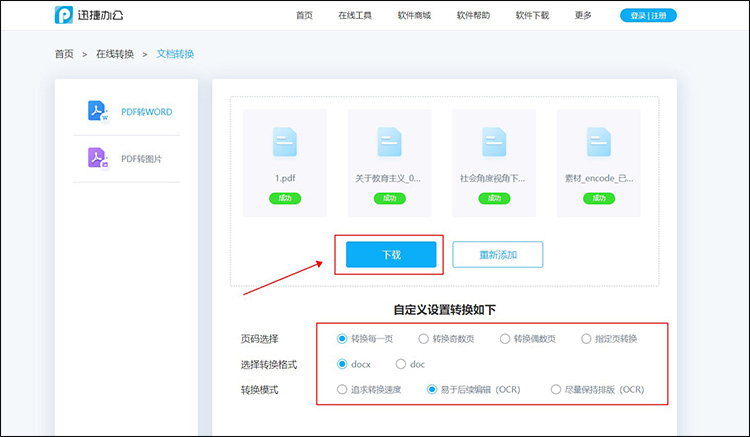The height and width of the screenshot is (437, 750).
Task: Click the 转换模式 label
Action: 259,390
